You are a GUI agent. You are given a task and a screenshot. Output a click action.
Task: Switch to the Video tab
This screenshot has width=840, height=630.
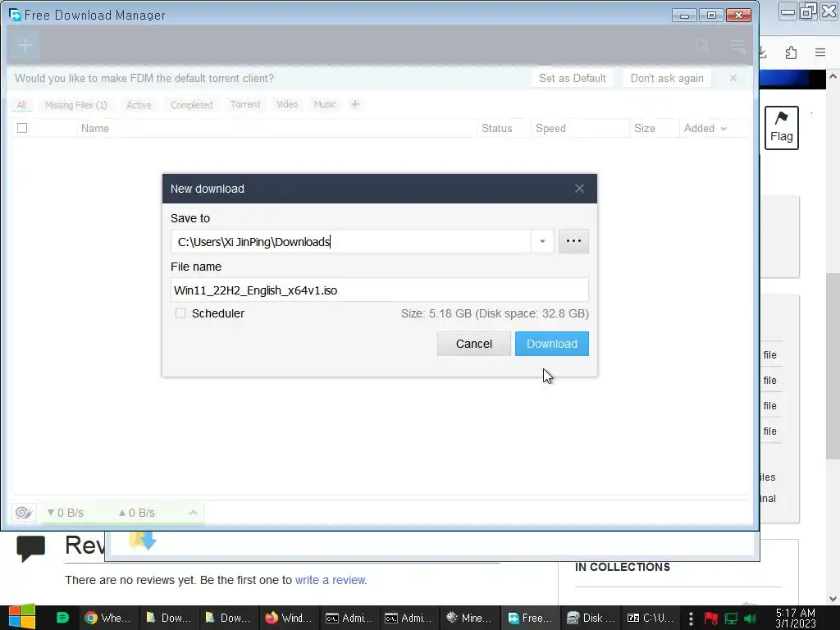[x=287, y=104]
